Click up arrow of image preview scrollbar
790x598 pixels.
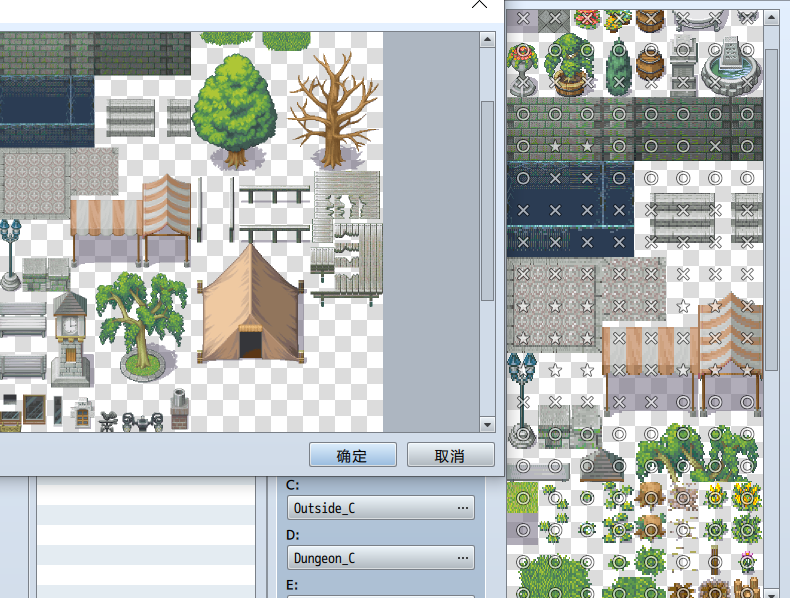point(487,40)
